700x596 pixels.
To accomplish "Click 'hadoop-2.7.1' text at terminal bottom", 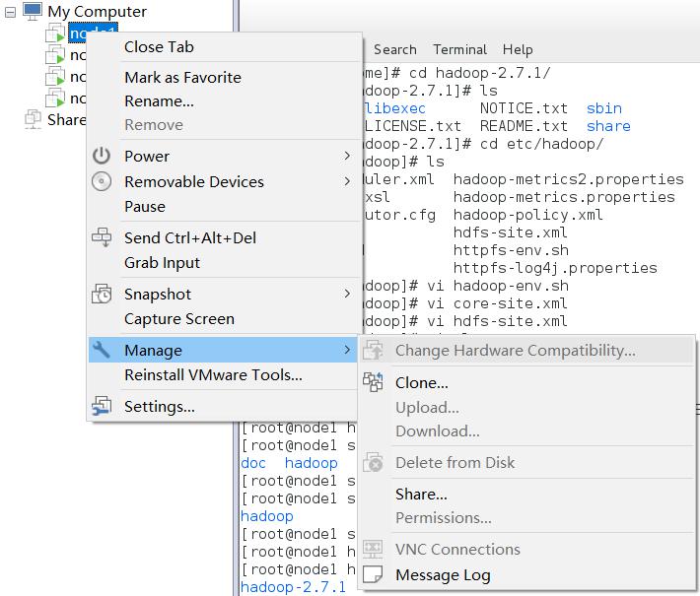I will pos(293,587).
